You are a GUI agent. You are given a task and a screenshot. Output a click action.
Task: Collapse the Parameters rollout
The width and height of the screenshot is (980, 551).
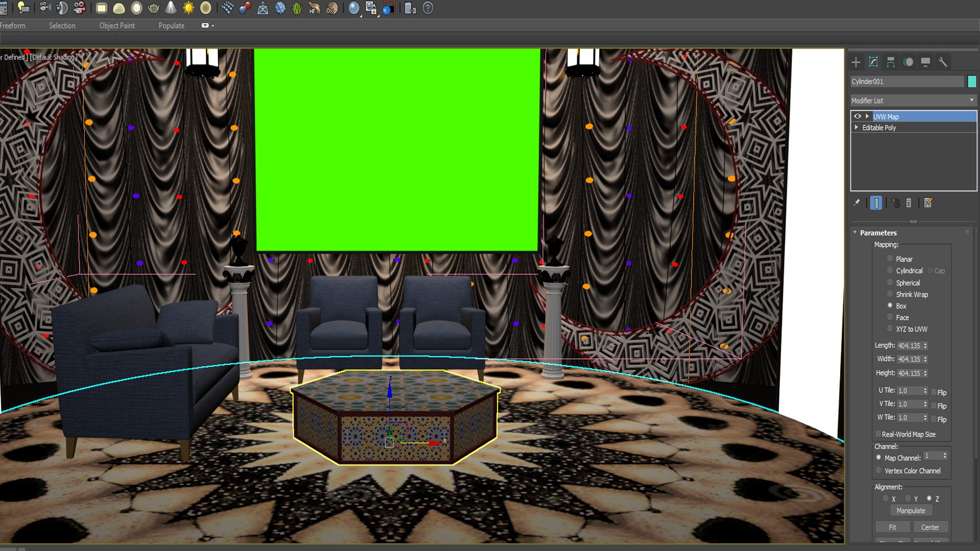855,233
